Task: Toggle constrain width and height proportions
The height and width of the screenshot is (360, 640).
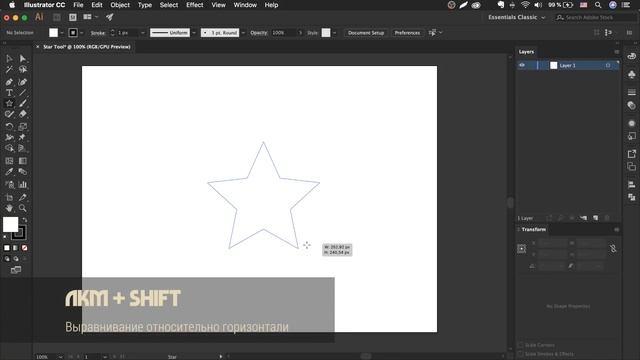Action: coord(613,249)
